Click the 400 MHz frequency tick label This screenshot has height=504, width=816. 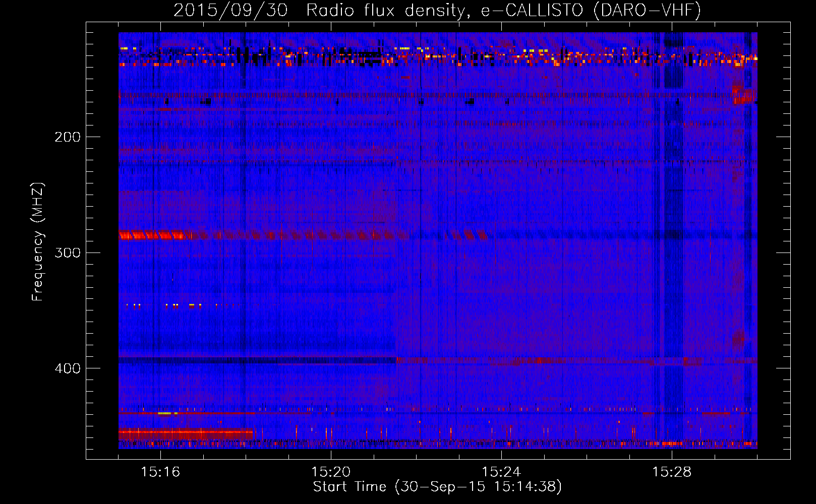(x=68, y=368)
